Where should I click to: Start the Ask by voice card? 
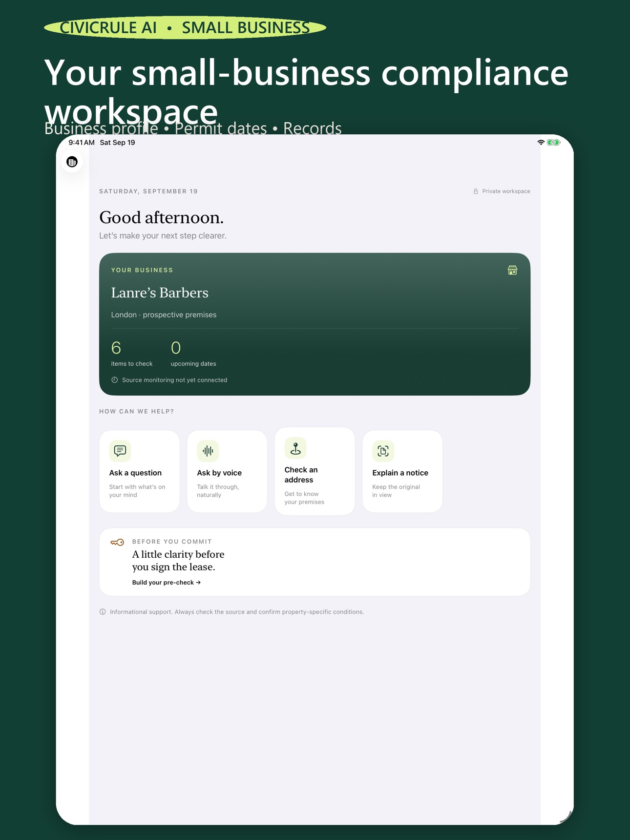click(x=227, y=471)
